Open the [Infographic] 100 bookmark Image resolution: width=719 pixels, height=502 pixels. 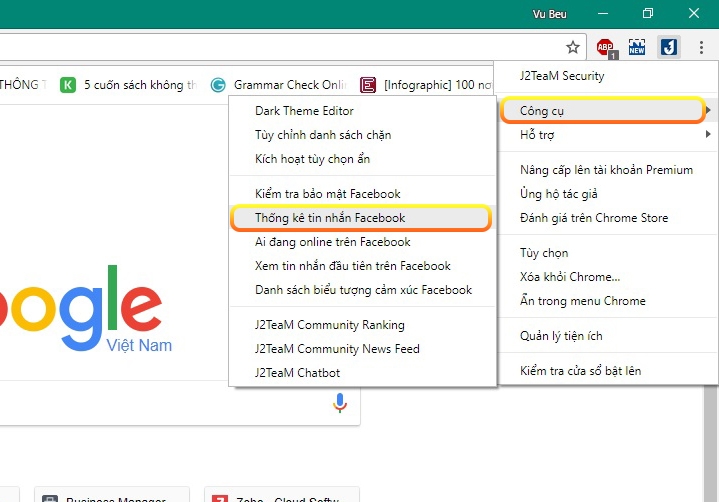(426, 85)
